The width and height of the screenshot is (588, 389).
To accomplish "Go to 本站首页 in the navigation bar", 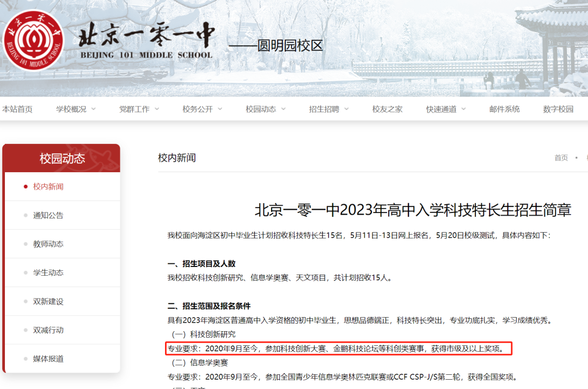I will (x=17, y=109).
